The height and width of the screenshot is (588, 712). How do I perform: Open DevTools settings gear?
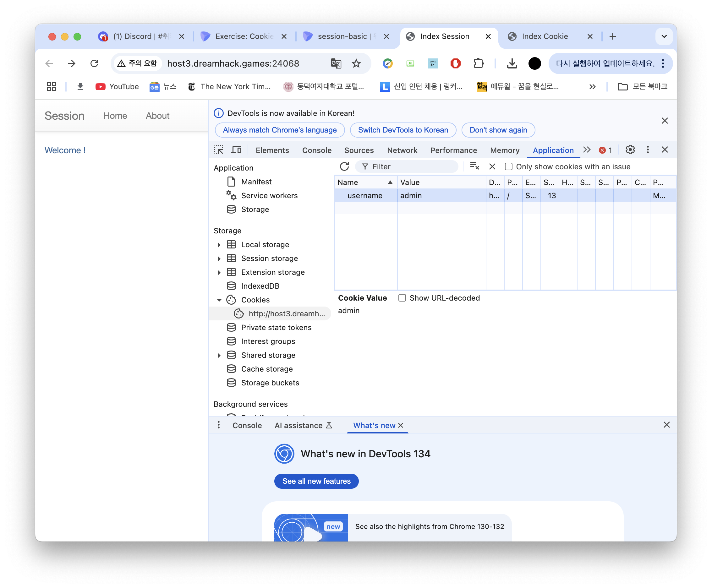click(x=630, y=150)
